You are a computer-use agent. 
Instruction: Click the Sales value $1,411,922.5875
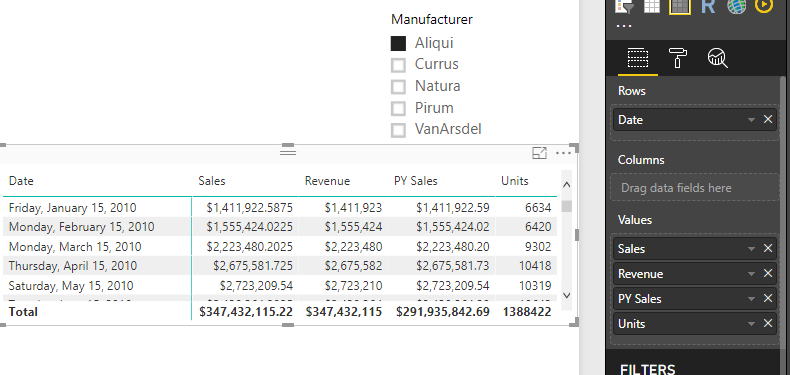(x=249, y=208)
